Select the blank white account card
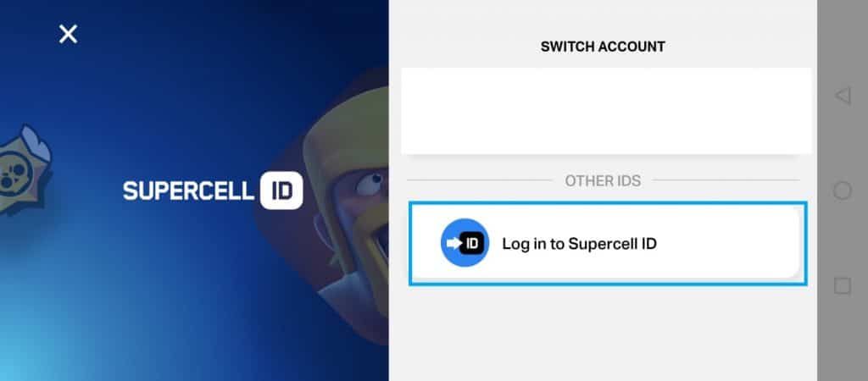 (606, 111)
